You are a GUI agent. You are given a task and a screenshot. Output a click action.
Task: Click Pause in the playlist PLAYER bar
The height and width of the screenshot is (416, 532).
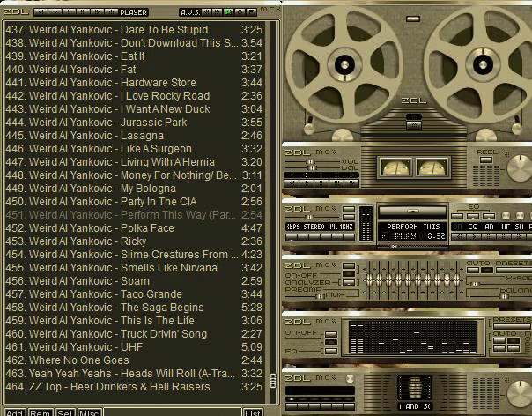70,12
